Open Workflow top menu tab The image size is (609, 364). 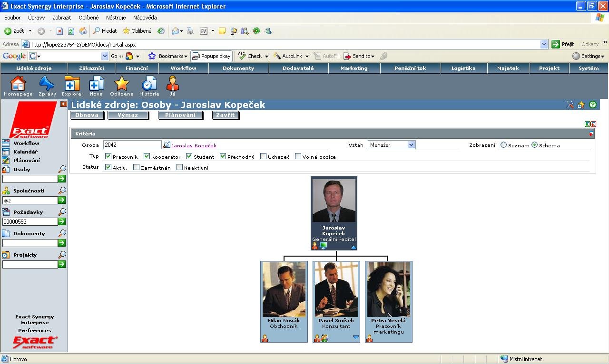pyautogui.click(x=183, y=68)
